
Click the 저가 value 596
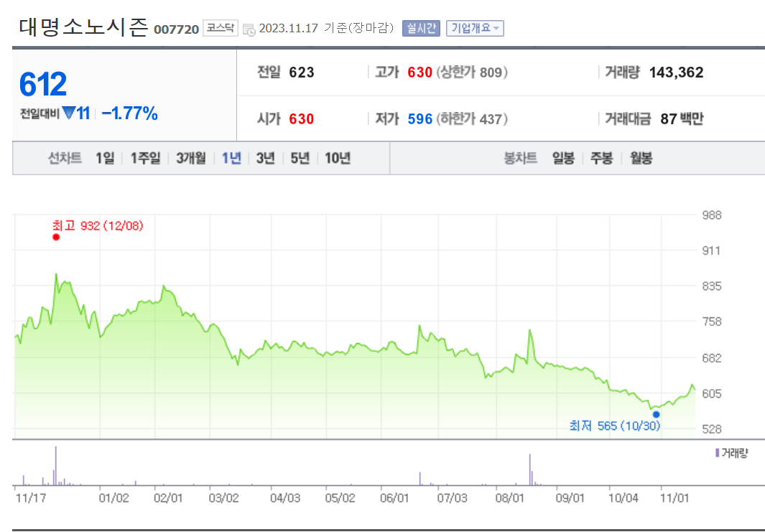[420, 119]
